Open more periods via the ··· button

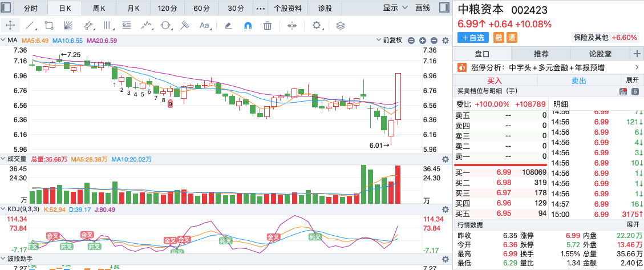260,8
